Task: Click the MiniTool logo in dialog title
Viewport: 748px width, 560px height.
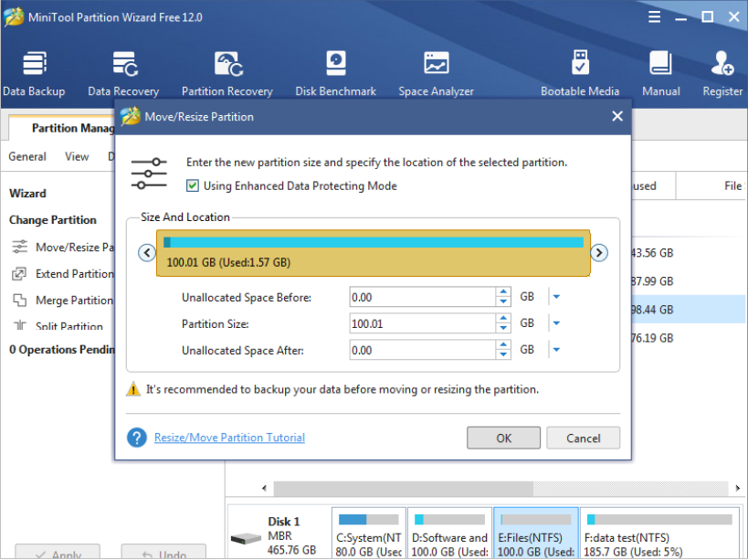Action: tap(131, 116)
